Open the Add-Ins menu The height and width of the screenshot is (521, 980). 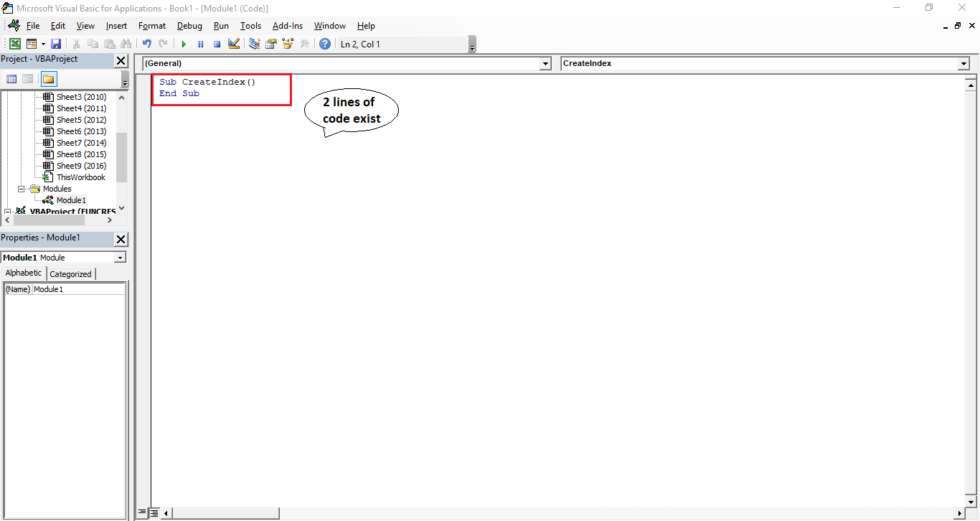click(288, 26)
